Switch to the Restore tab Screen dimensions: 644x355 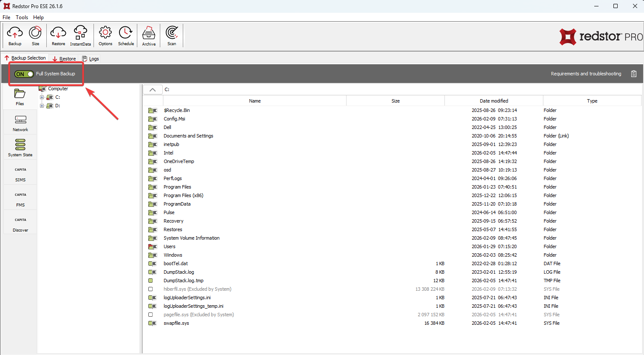[64, 59]
